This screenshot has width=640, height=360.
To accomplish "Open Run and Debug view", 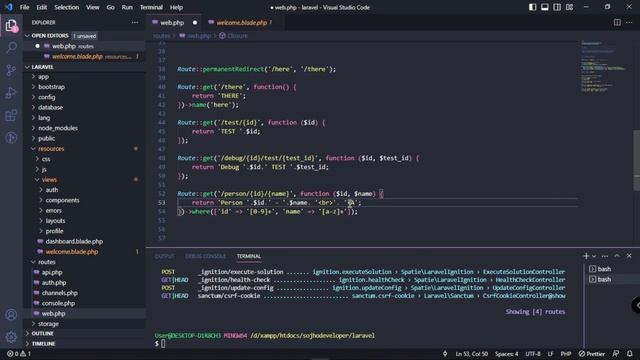I will pyautogui.click(x=11, y=93).
